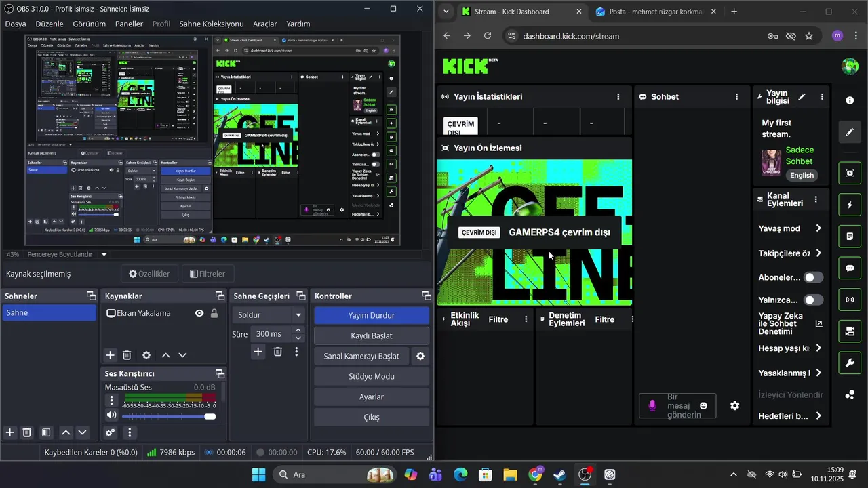
Task: Open Steam from Windows taskbar
Action: [559, 474]
